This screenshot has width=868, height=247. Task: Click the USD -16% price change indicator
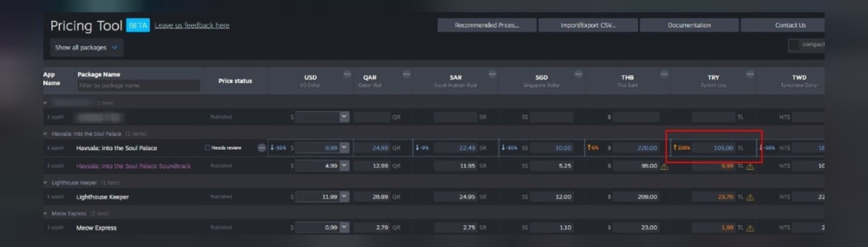[278, 148]
